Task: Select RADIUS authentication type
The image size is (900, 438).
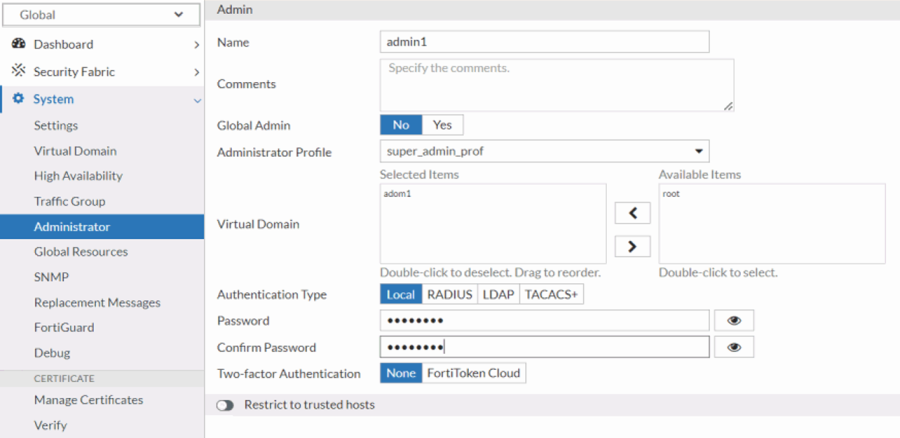Action: coord(449,295)
